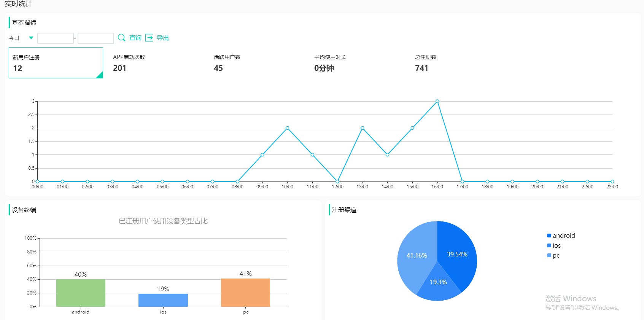The width and height of the screenshot is (644, 320).
Task: Click the 39.54% pie slice
Action: (x=456, y=254)
